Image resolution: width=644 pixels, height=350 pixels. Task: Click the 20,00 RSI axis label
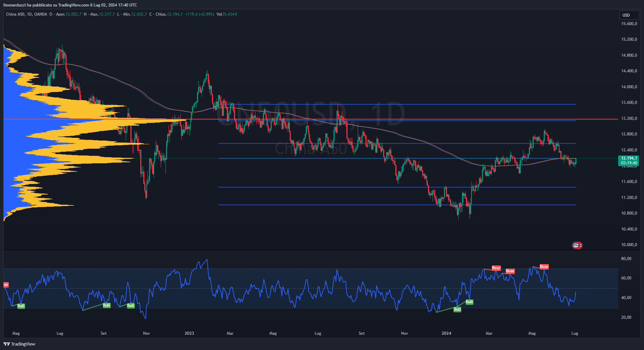click(626, 317)
